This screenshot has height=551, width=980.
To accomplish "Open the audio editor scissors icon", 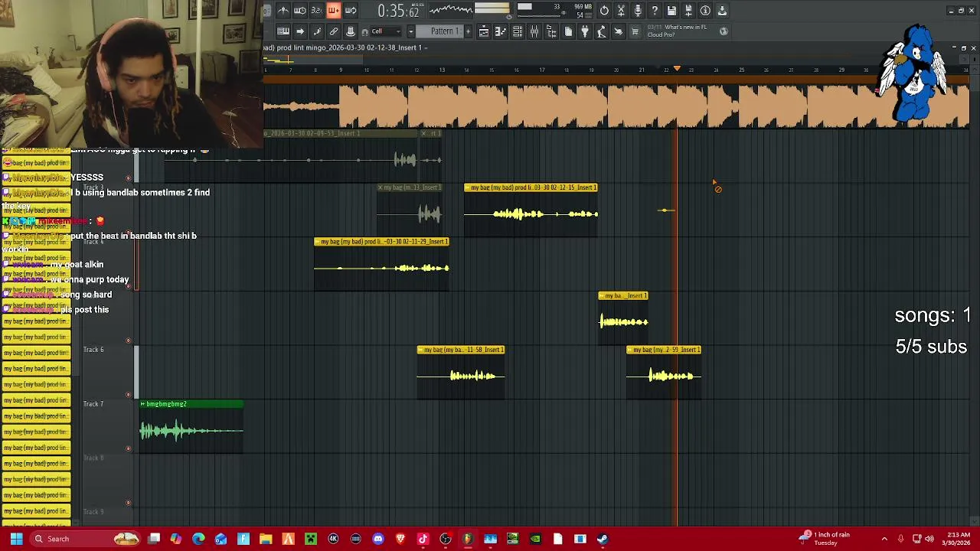I will [x=621, y=11].
